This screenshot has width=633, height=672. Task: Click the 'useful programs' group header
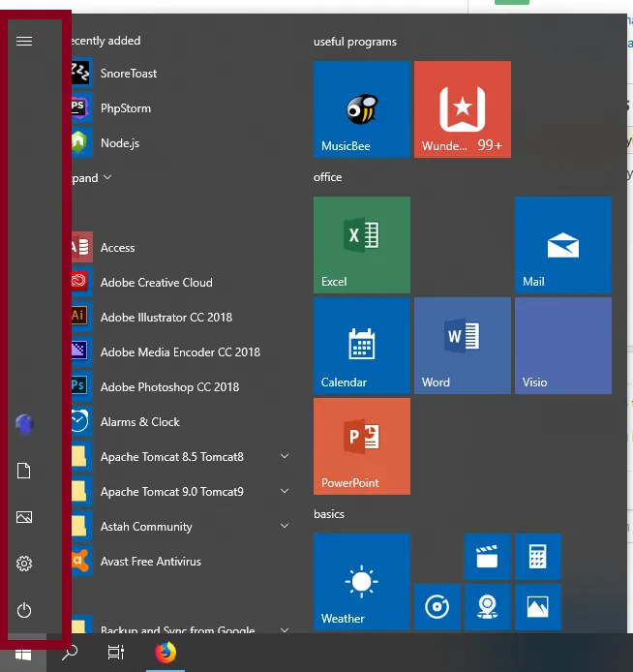355,42
